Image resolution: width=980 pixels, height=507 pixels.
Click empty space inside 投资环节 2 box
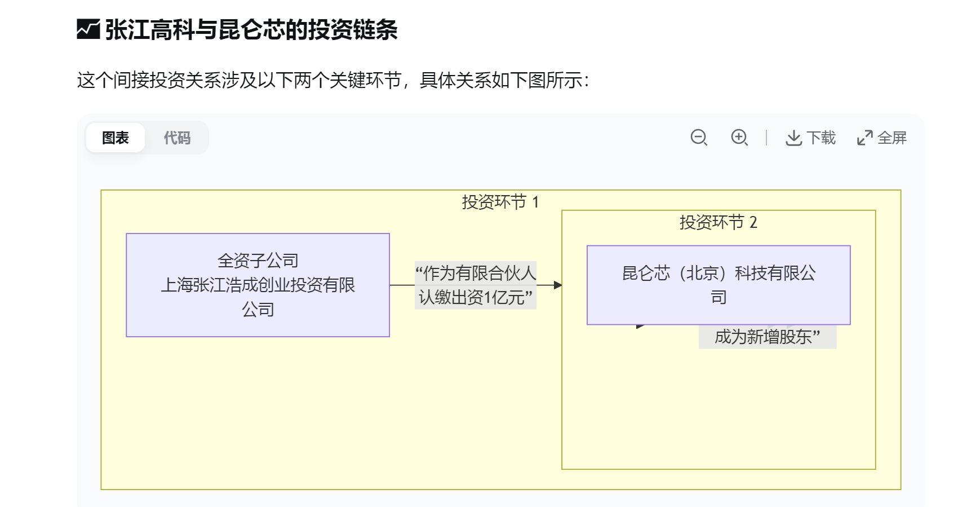coord(718,406)
